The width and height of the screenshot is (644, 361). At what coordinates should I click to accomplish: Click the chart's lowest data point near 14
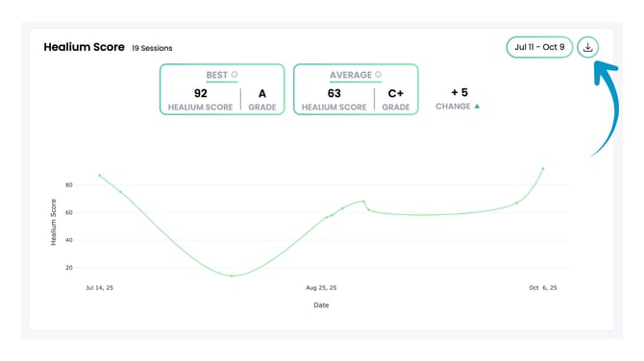click(x=232, y=276)
